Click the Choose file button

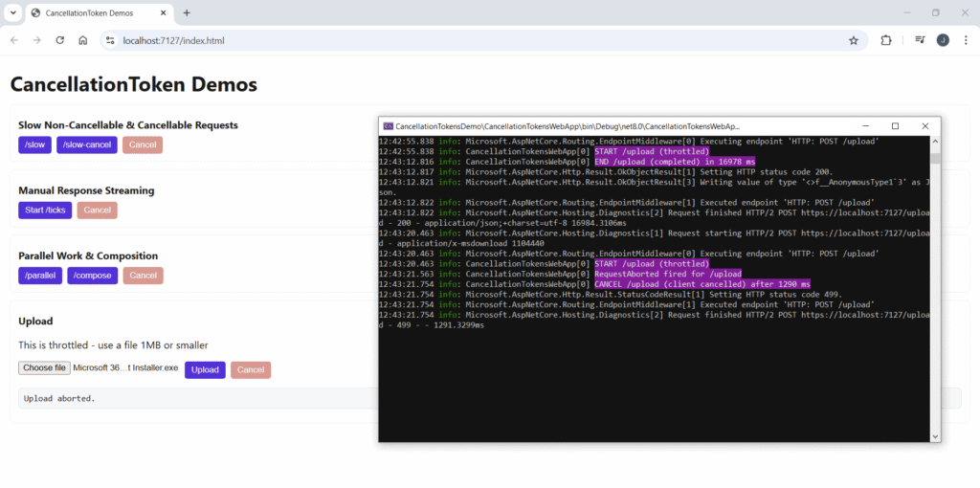44,368
